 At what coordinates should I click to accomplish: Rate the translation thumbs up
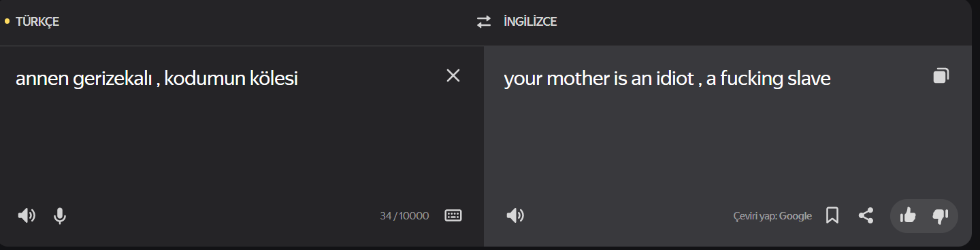tap(908, 216)
